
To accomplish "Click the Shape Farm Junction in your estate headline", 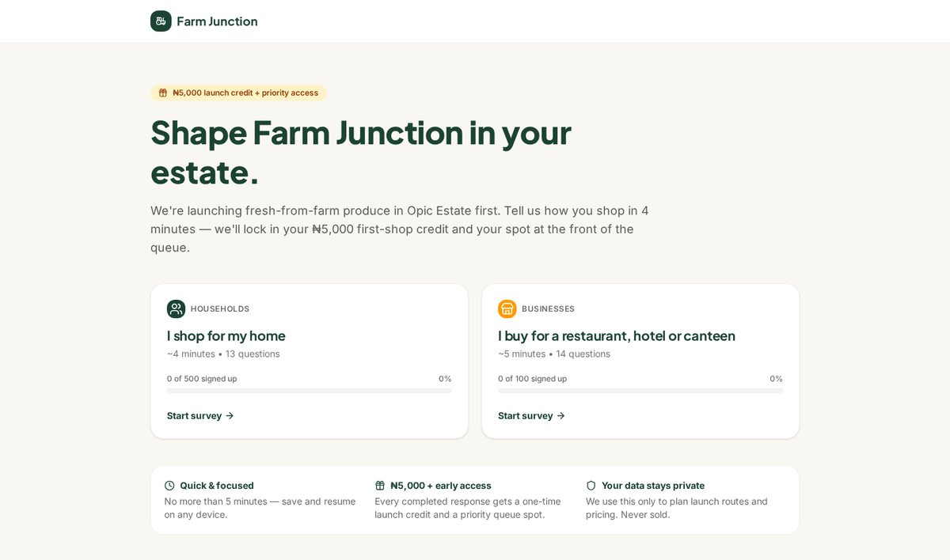I will tap(361, 152).
